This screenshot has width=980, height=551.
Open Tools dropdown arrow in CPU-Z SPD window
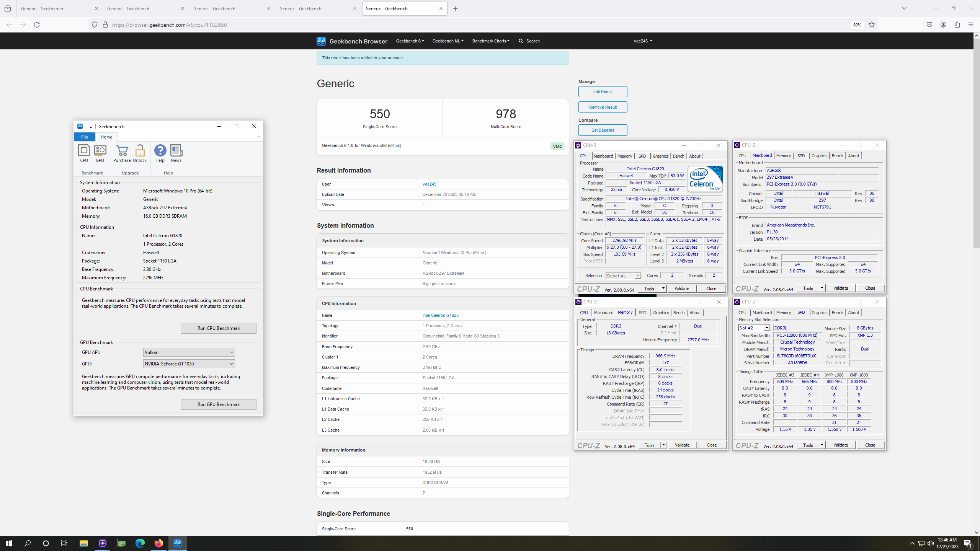[822, 445]
